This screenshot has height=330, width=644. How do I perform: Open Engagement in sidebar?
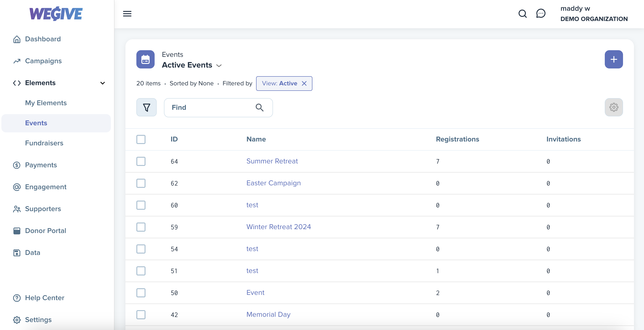tap(46, 187)
